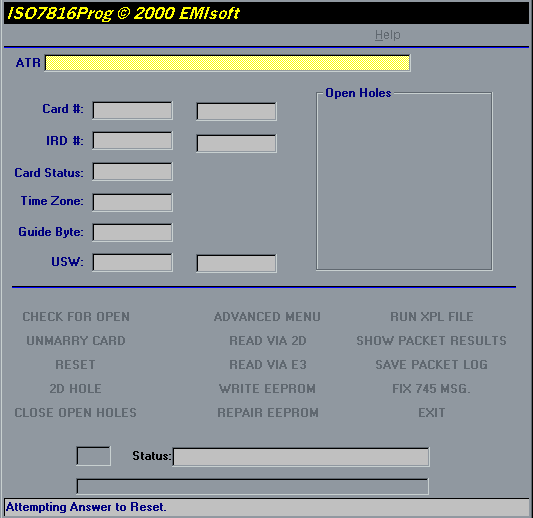This screenshot has height=518, width=533.
Task: Click READ VIA E3
Action: click(x=268, y=365)
